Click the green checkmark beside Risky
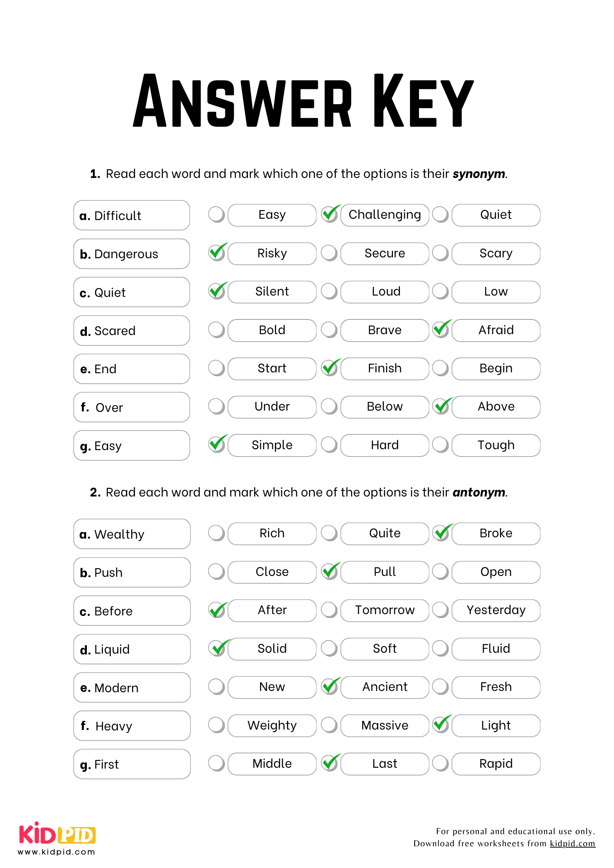The width and height of the screenshot is (614, 868). tap(217, 252)
